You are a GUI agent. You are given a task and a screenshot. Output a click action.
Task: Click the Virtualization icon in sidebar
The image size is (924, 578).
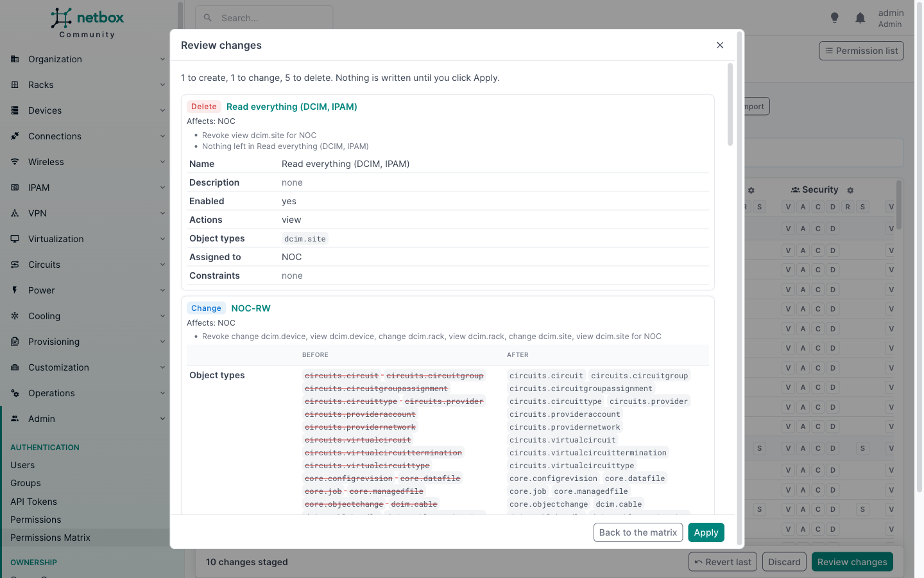point(15,239)
